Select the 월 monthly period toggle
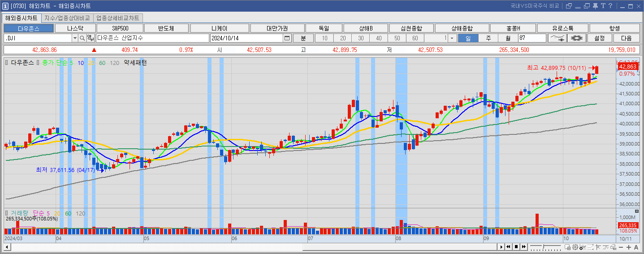Viewport: 644px width, 254px height. 508,38
